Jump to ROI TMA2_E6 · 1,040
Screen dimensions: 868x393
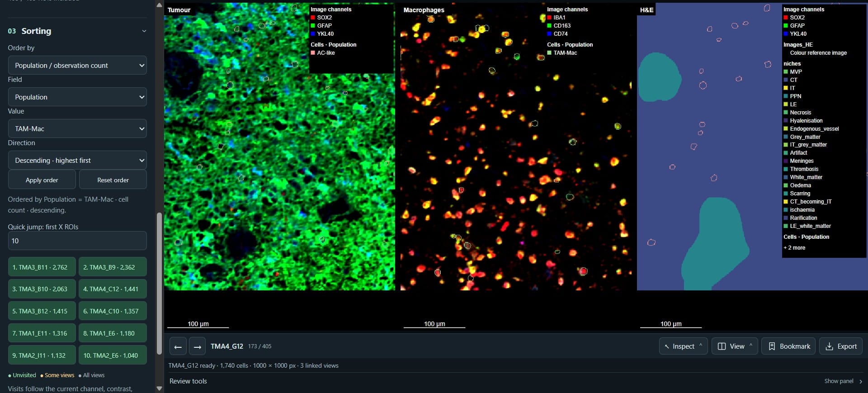[x=113, y=355]
